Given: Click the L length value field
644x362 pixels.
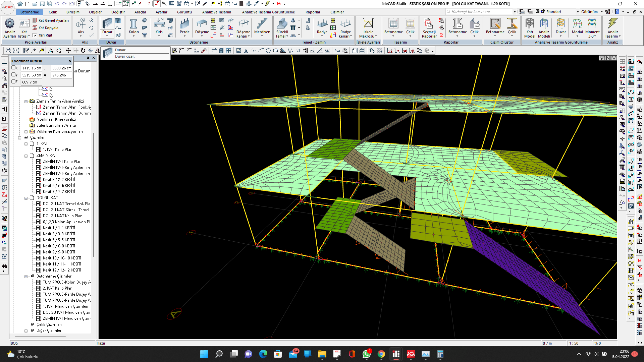Looking at the screenshot, I should coord(62,68).
